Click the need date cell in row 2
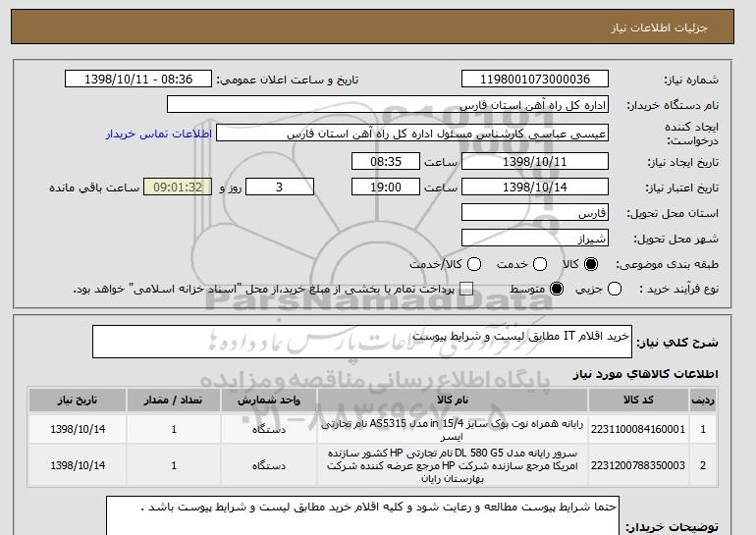Viewport: 756px width, 535px height. tap(78, 465)
